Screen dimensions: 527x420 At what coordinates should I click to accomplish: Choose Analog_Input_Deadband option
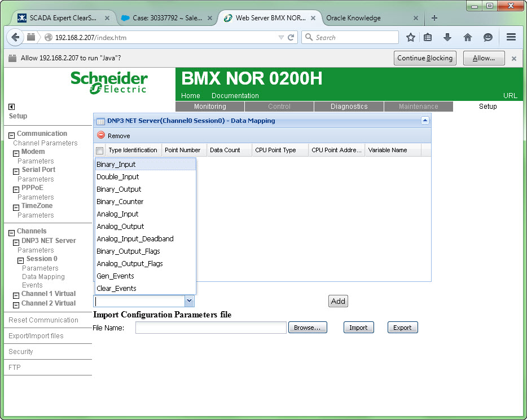coord(145,238)
